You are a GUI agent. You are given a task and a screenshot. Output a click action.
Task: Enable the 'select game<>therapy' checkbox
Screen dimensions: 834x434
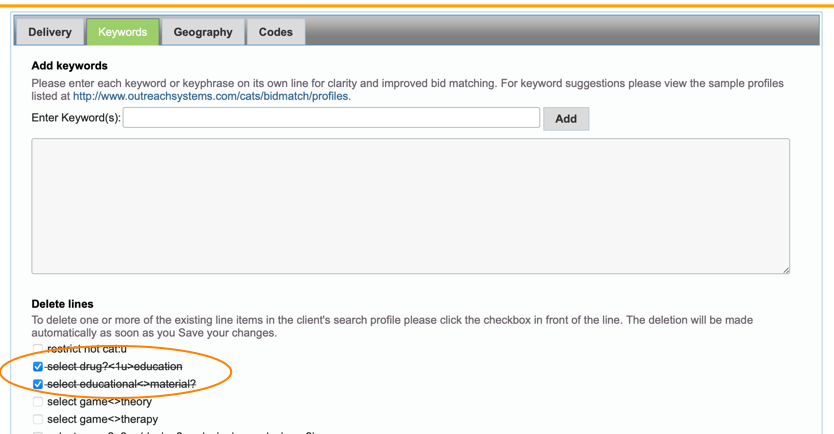(38, 420)
